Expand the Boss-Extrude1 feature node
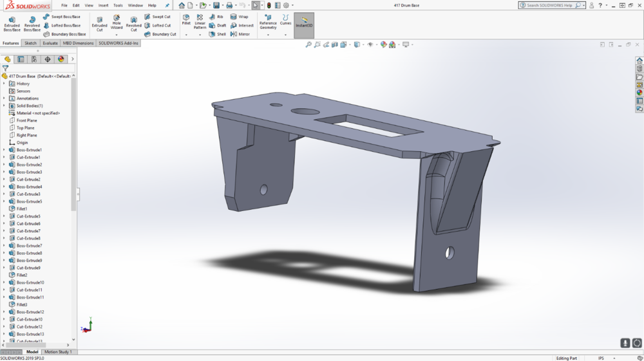The width and height of the screenshot is (644, 361). pyautogui.click(x=4, y=150)
